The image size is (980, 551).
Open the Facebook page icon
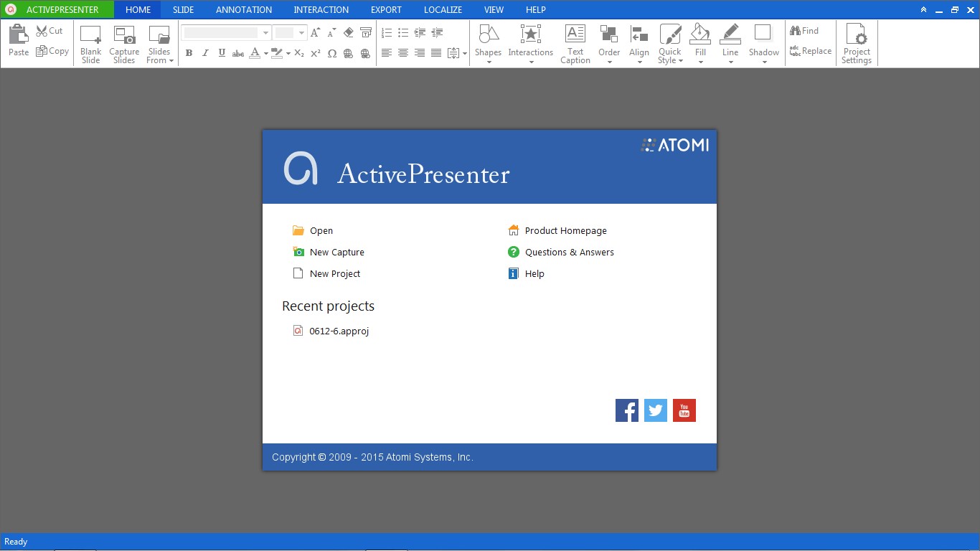627,410
